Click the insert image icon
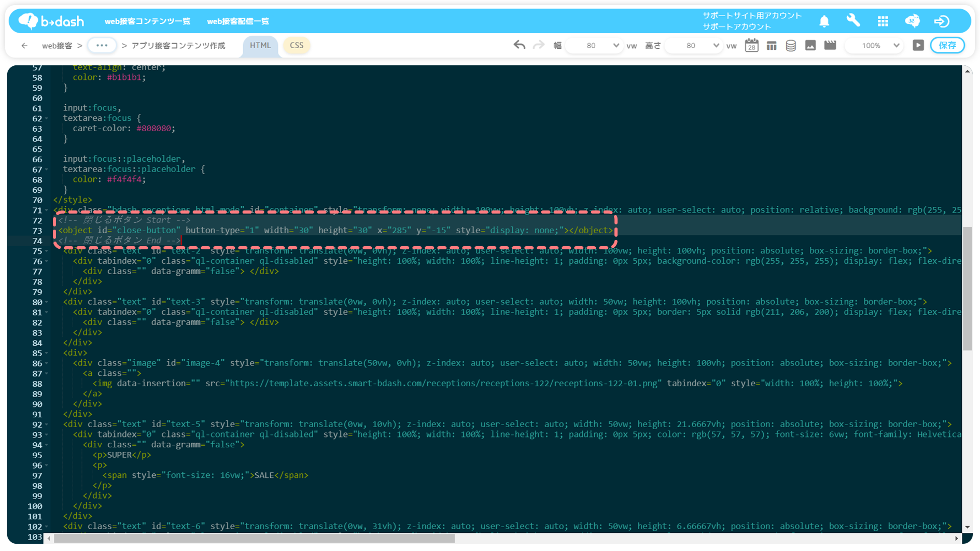 pos(810,45)
